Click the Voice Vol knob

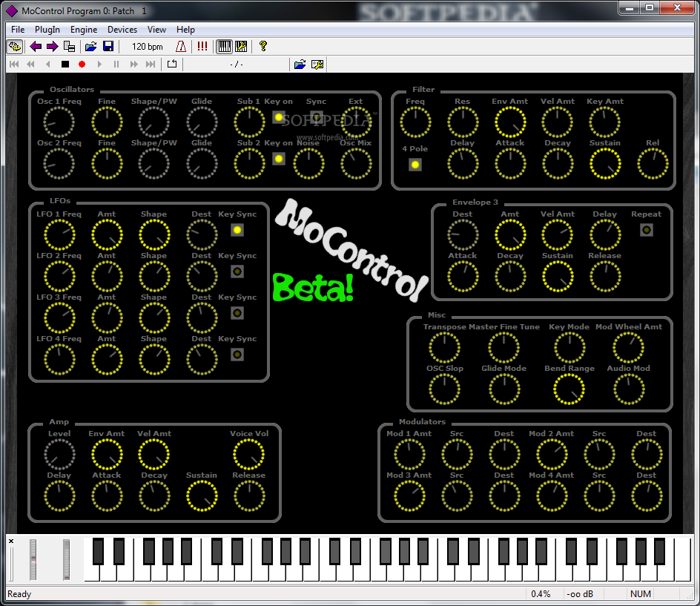[248, 455]
